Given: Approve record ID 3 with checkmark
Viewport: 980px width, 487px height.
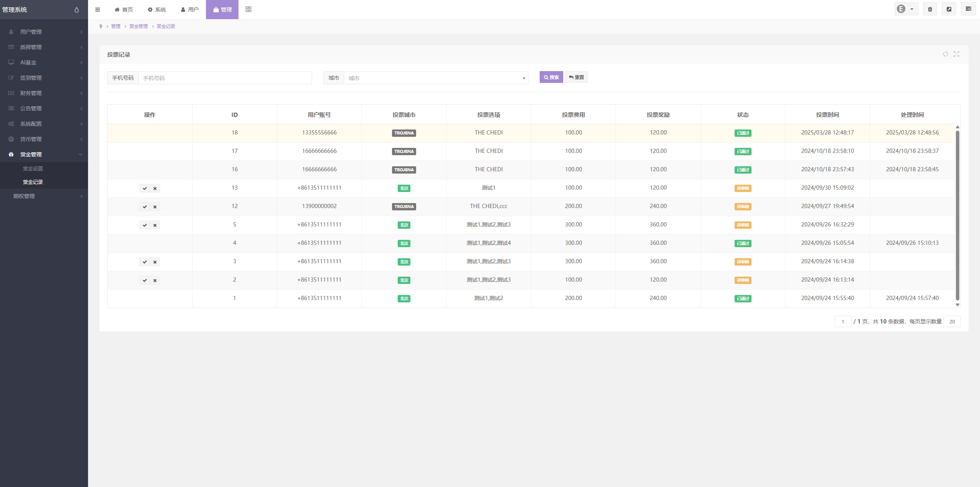Looking at the screenshot, I should 145,262.
